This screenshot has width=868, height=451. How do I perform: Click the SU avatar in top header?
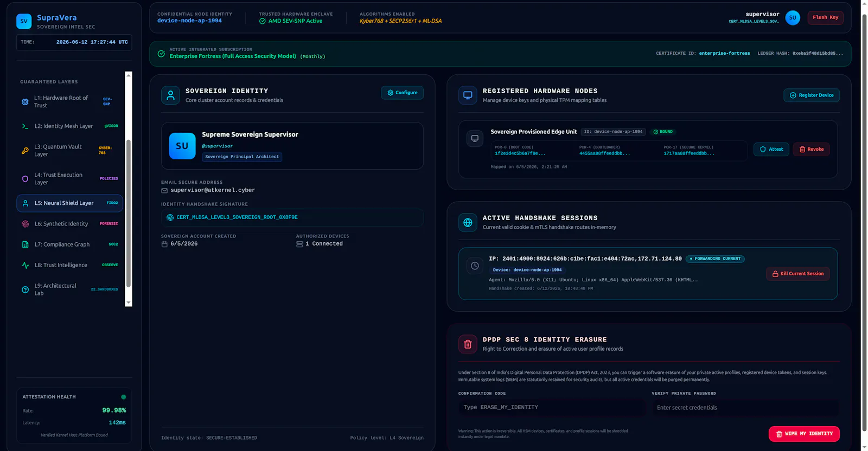pyautogui.click(x=793, y=17)
